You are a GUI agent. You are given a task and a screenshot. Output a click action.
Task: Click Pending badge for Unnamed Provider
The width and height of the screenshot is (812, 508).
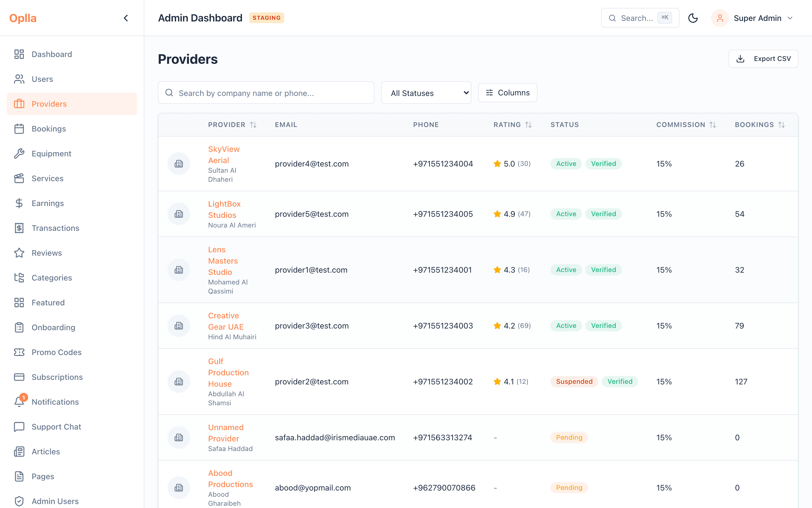569,437
